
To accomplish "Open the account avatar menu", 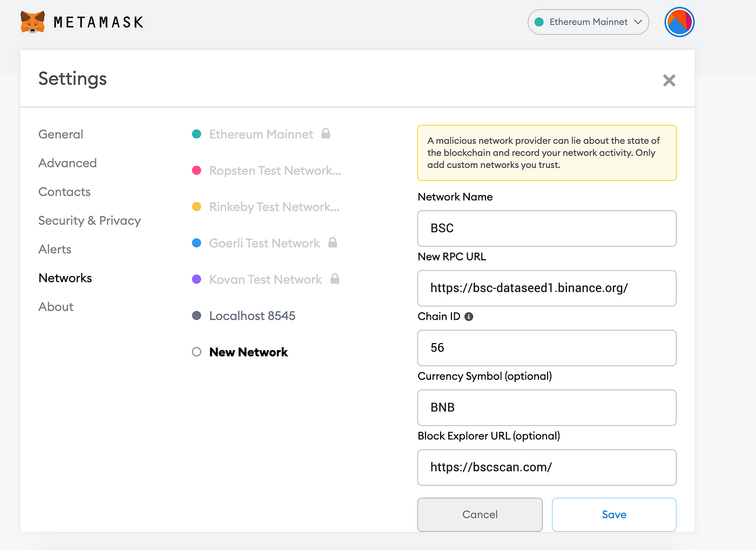I will click(x=679, y=22).
